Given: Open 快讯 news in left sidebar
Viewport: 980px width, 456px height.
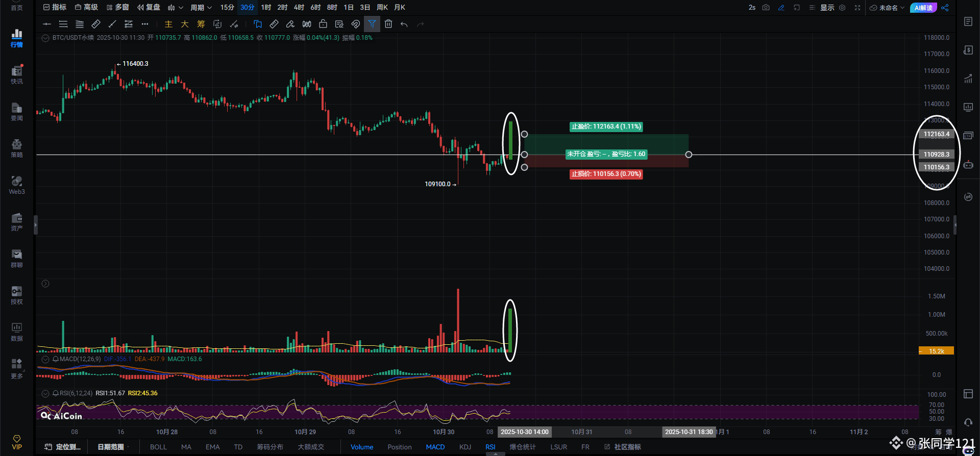Looking at the screenshot, I should point(17,74).
